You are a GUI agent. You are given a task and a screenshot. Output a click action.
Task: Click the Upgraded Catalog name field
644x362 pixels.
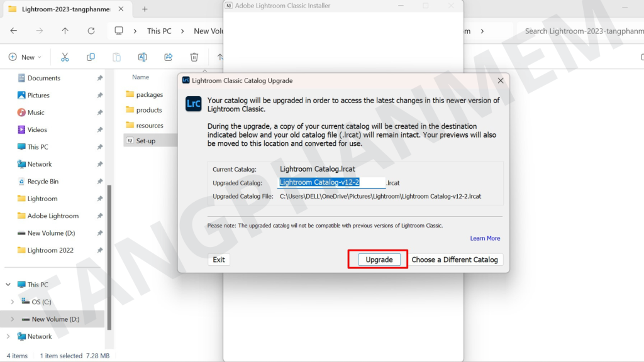(x=331, y=182)
